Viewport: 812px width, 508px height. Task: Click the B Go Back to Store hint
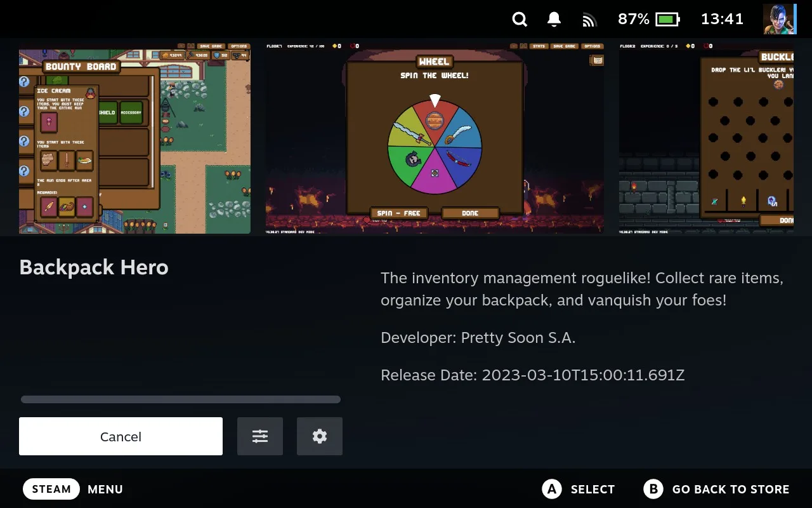click(x=717, y=489)
